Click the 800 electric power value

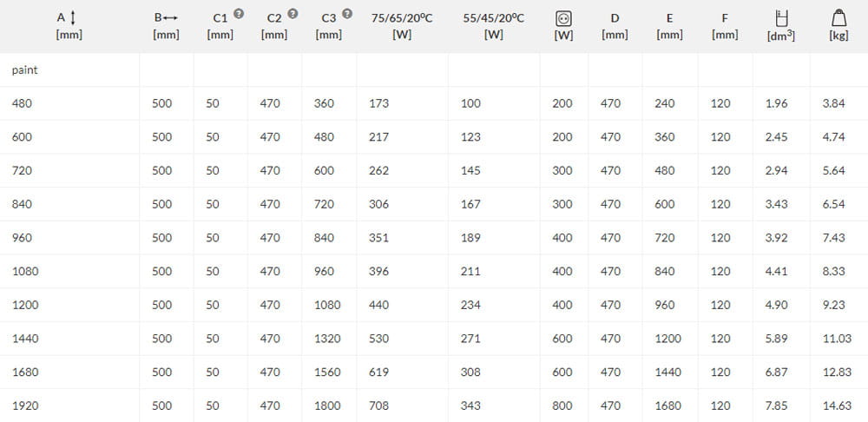pyautogui.click(x=562, y=406)
